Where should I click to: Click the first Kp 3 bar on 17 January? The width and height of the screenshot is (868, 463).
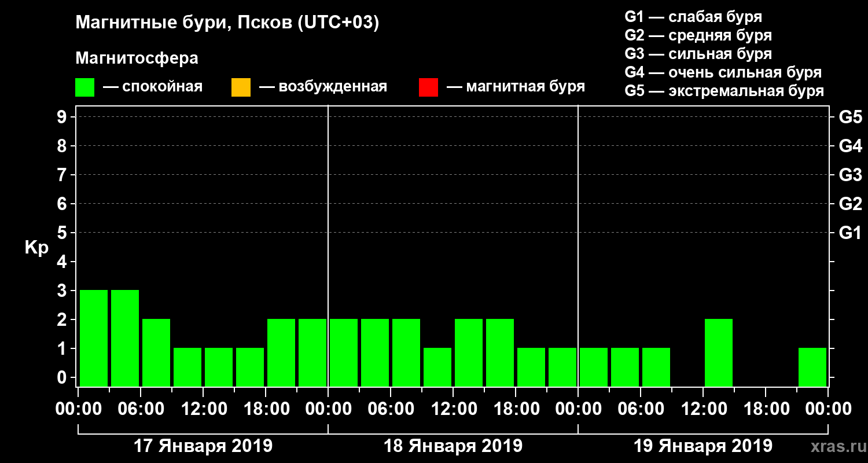pos(94,338)
